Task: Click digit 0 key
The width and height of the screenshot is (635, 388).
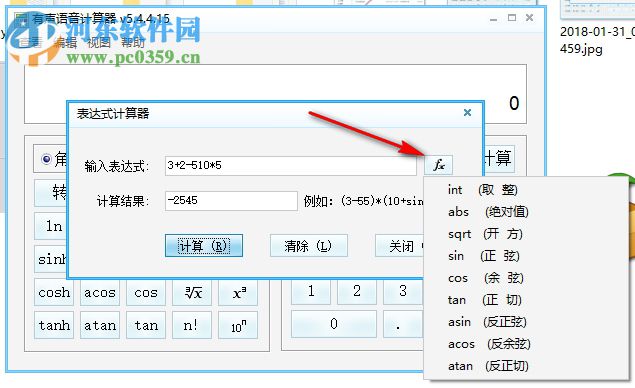Action: 334,324
